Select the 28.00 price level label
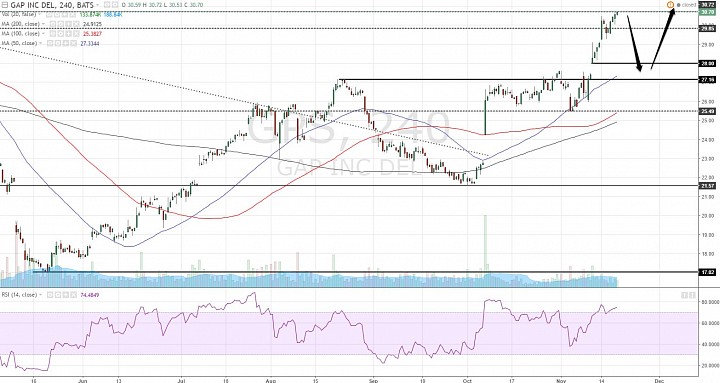The image size is (720, 383). 708,63
